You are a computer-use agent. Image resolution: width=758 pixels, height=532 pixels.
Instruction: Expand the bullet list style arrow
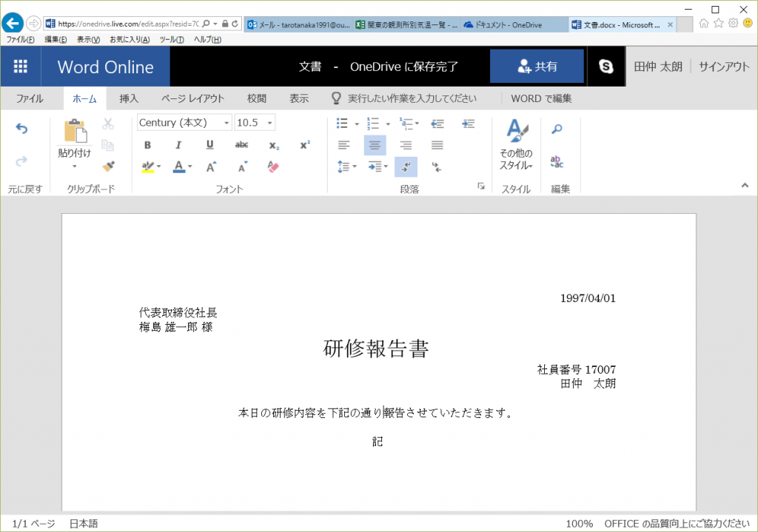(x=357, y=124)
